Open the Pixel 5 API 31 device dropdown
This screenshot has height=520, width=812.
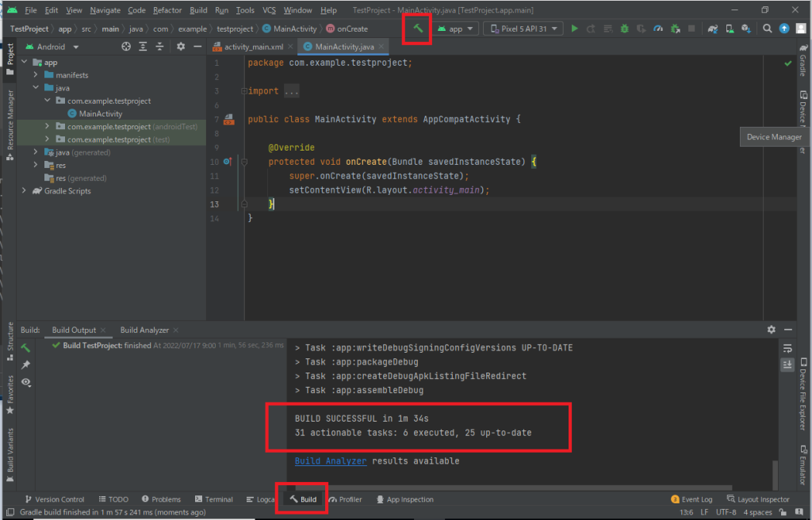tap(523, 29)
